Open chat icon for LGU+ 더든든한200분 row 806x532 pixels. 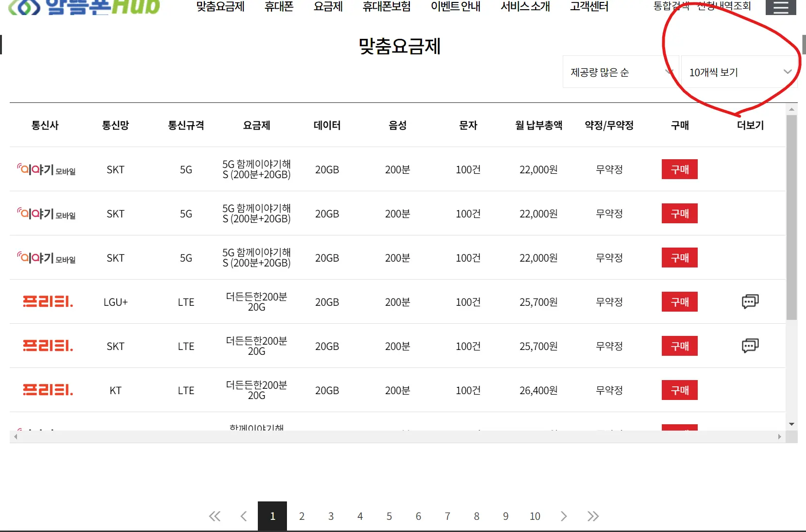[750, 301]
